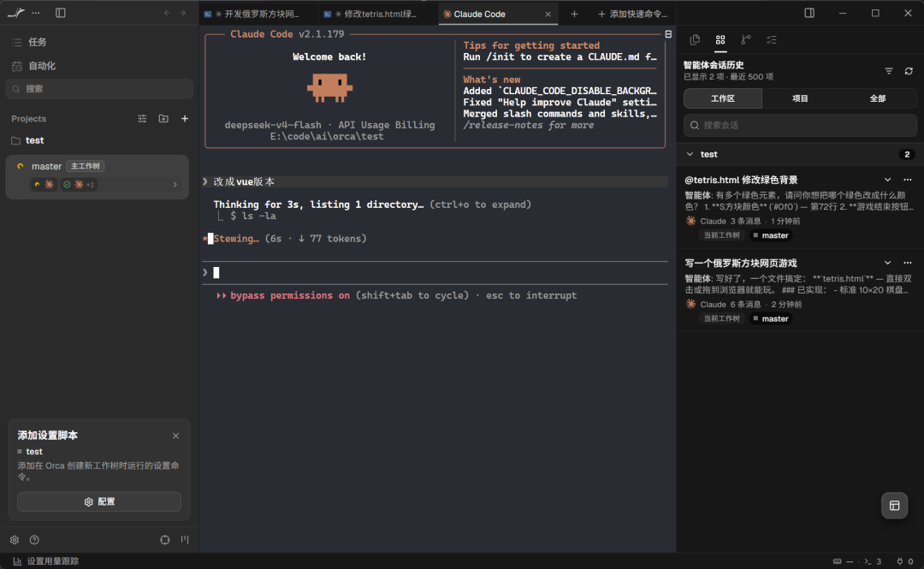Open a new tab with plus icon
Image resolution: width=924 pixels, height=569 pixels.
574,14
